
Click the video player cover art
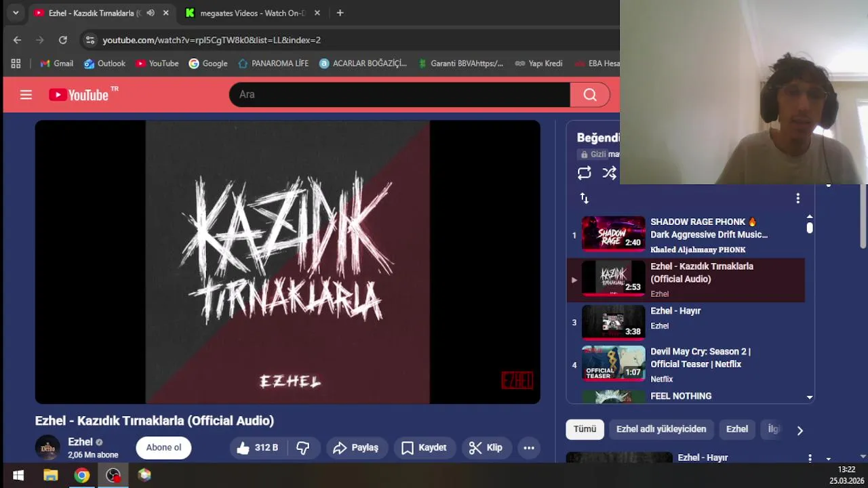(288, 262)
